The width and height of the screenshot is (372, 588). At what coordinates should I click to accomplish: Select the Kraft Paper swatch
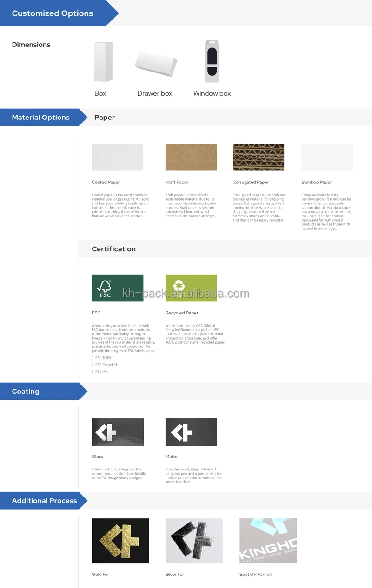(191, 157)
